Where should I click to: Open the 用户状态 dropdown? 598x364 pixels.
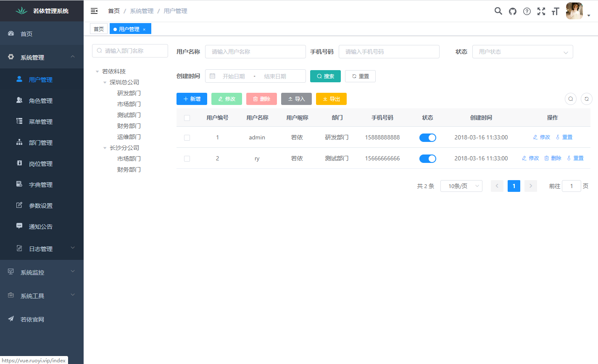(523, 52)
